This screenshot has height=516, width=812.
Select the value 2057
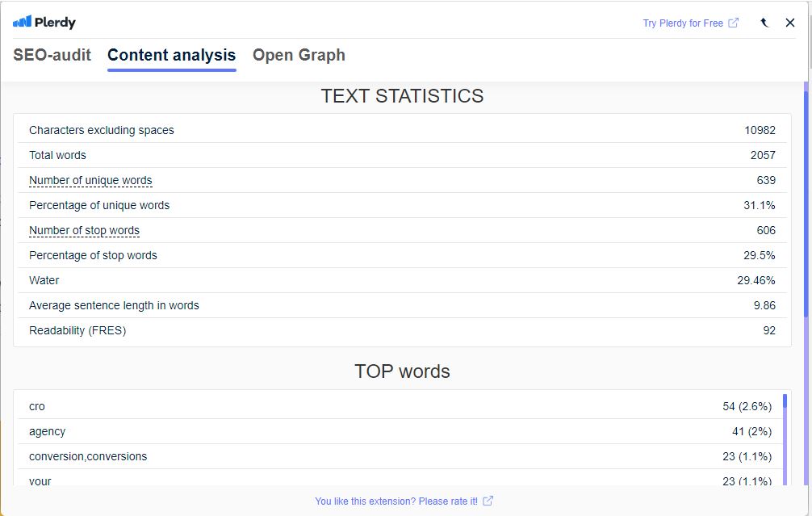(763, 155)
